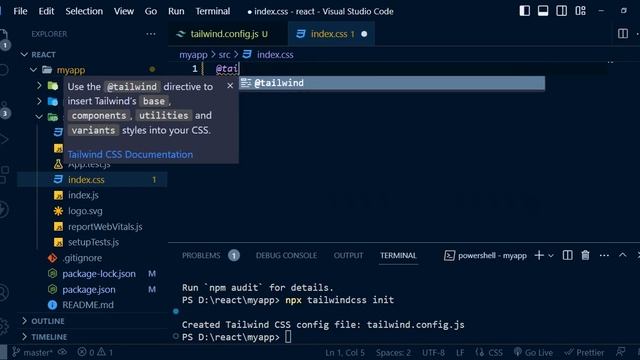Switch to tailwind.config.js editor tab

point(228,34)
